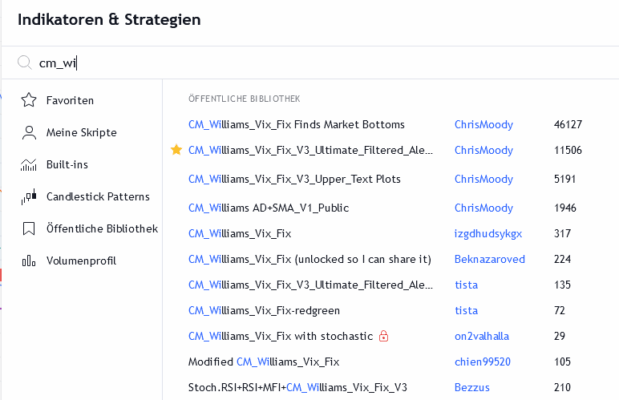Switch to Meine Skripte tab
Screen dimensions: 619x400
(81, 132)
